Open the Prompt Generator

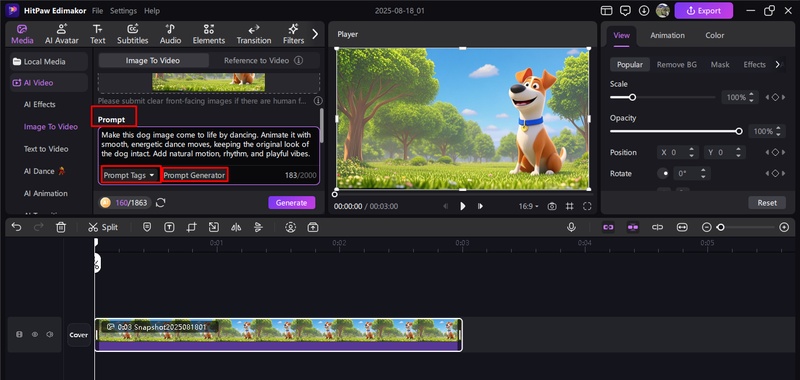click(x=194, y=175)
